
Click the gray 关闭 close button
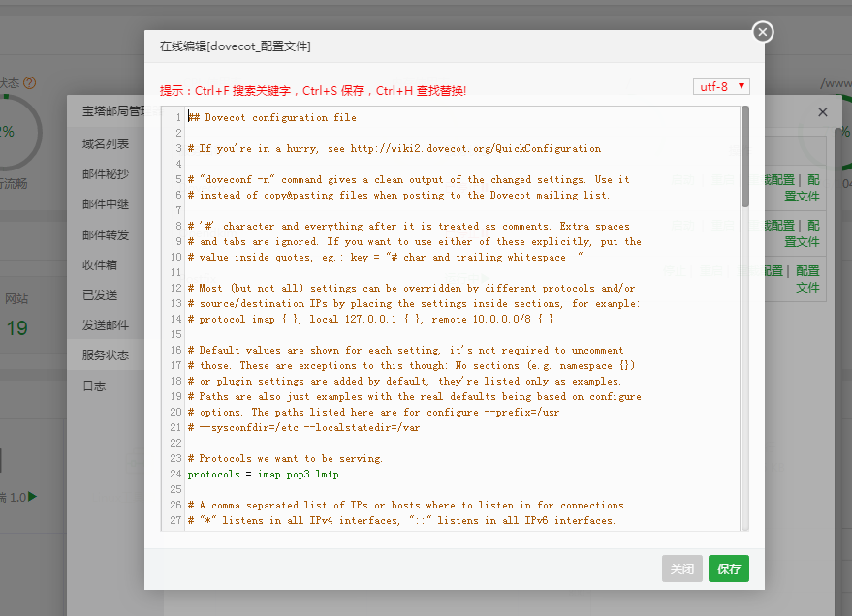pos(682,569)
